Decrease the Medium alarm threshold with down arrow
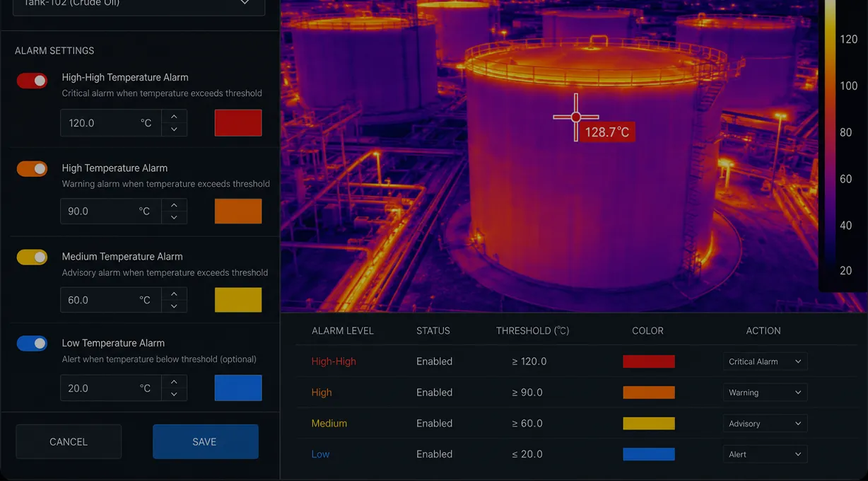Viewport: 868px width, 481px height. click(x=174, y=306)
